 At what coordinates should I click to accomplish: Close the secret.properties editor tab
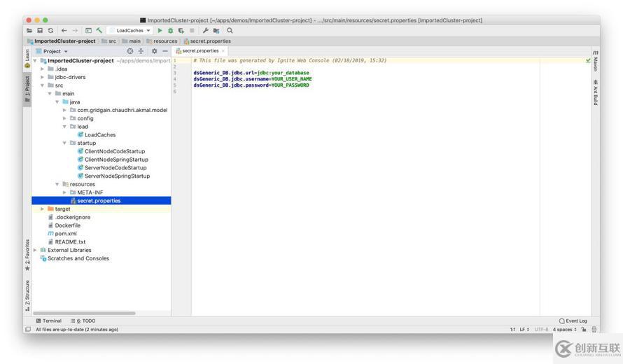(223, 51)
